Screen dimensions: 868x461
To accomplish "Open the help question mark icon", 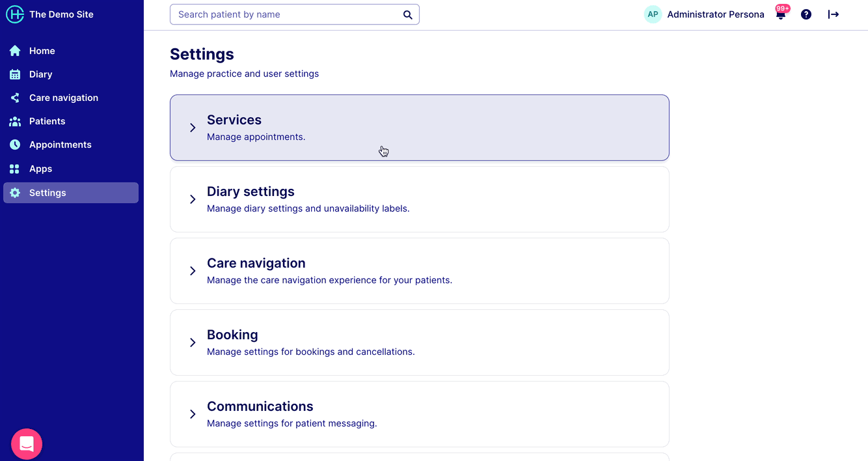I will [x=806, y=14].
